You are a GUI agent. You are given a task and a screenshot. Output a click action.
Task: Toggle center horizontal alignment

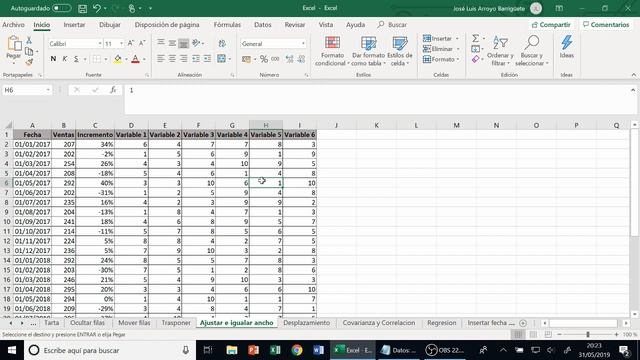[x=172, y=59]
